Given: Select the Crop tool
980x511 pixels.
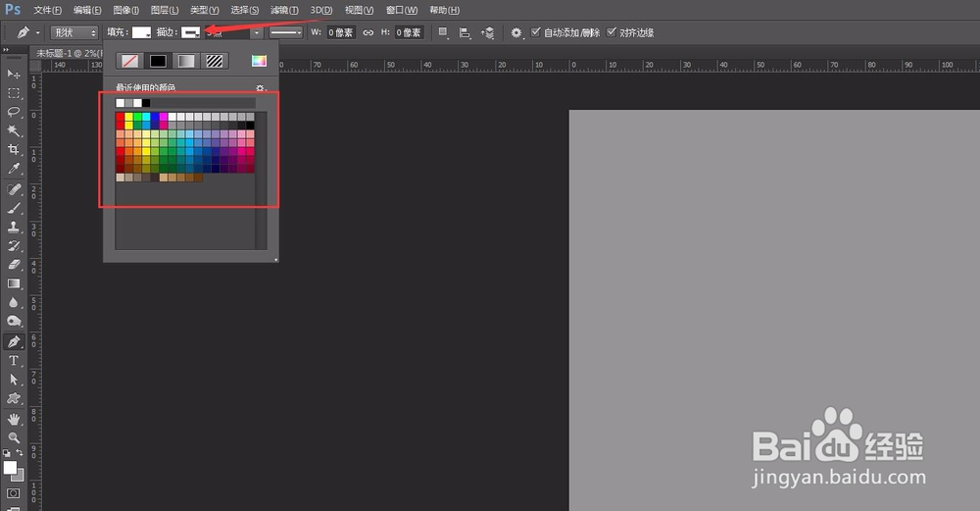Looking at the screenshot, I should (13, 149).
